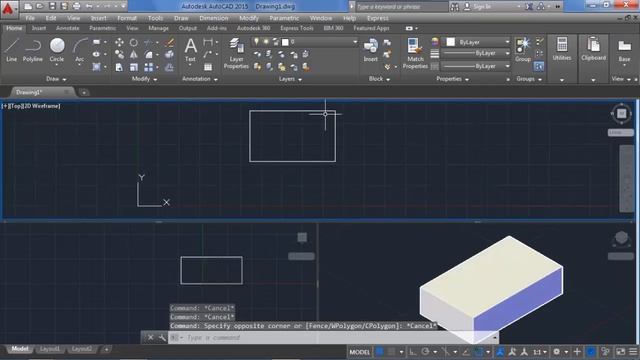Toggle snap mode in status bar
The height and width of the screenshot is (360, 640).
[x=392, y=352]
